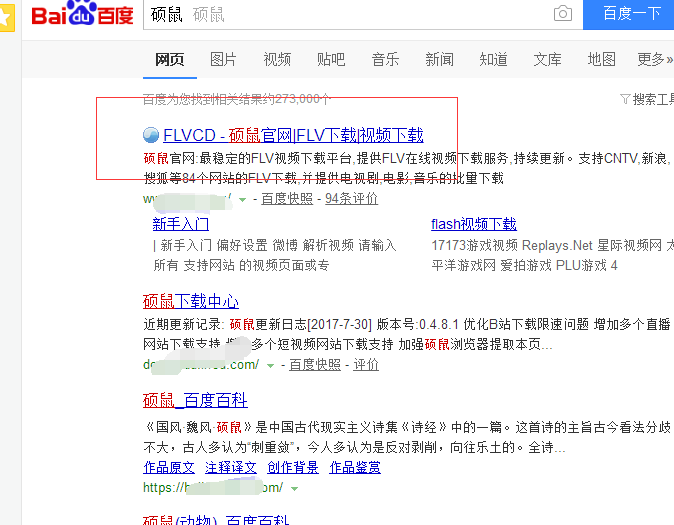Open the 新闻 tab

coord(439,59)
